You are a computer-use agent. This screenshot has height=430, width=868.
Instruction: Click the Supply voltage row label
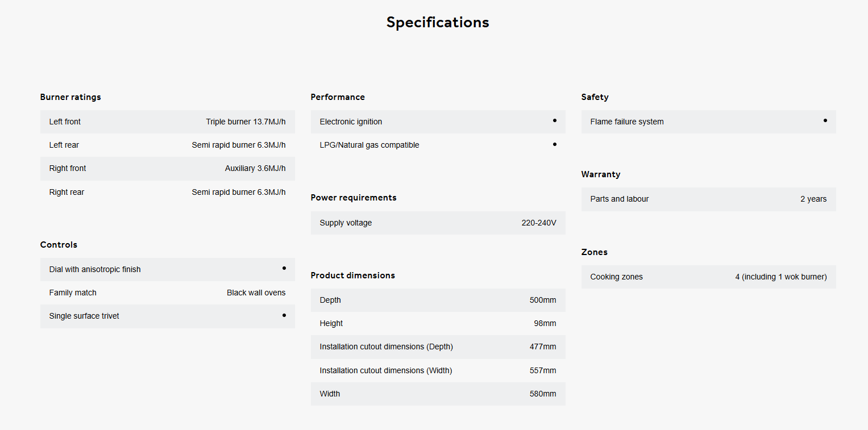point(346,223)
